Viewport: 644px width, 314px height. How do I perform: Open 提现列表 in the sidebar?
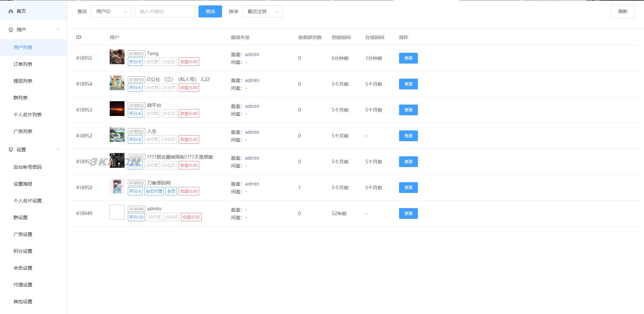[x=23, y=81]
